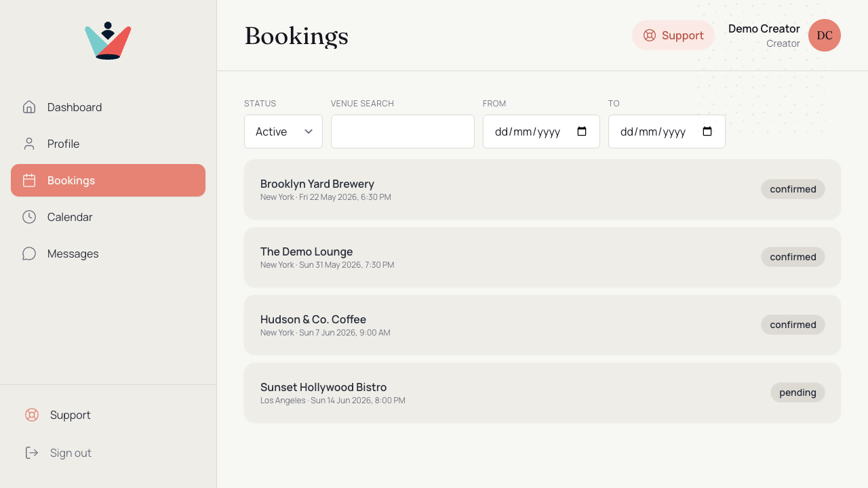Click the Messages speech bubble icon
Screen dimensions: 868x488
click(29, 253)
